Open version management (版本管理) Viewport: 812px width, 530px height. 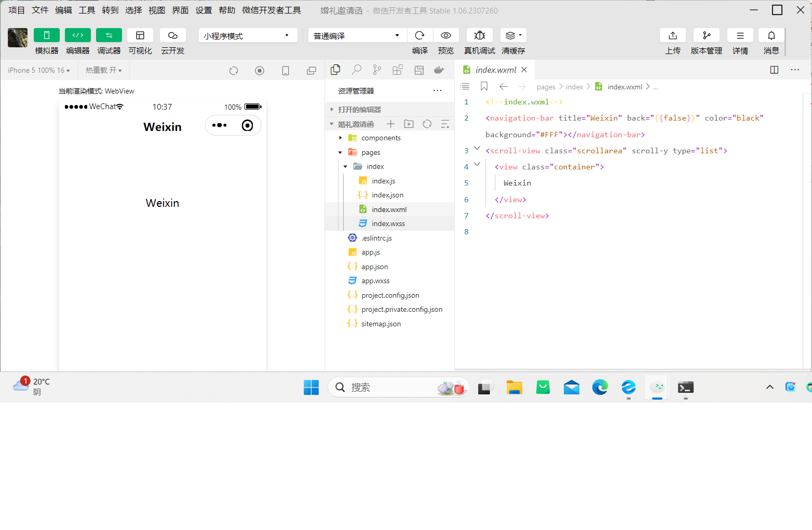707,35
